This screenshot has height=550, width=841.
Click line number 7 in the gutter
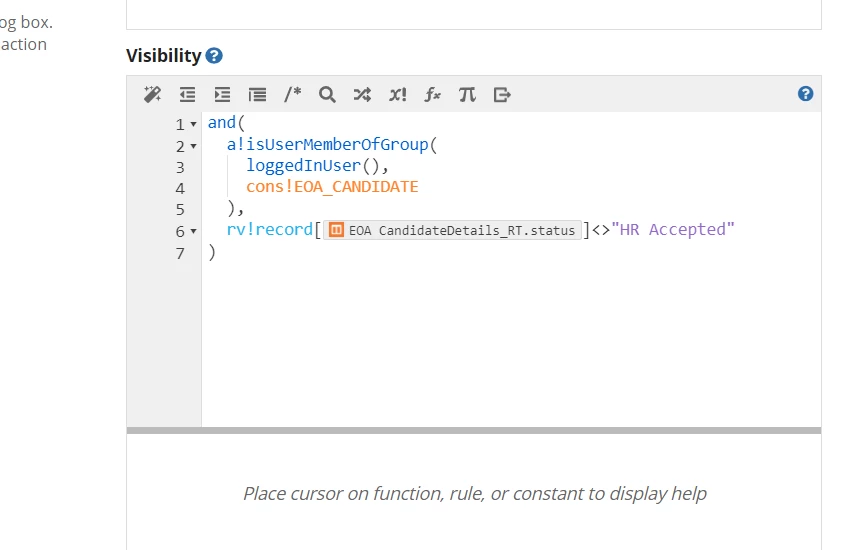[x=180, y=254]
